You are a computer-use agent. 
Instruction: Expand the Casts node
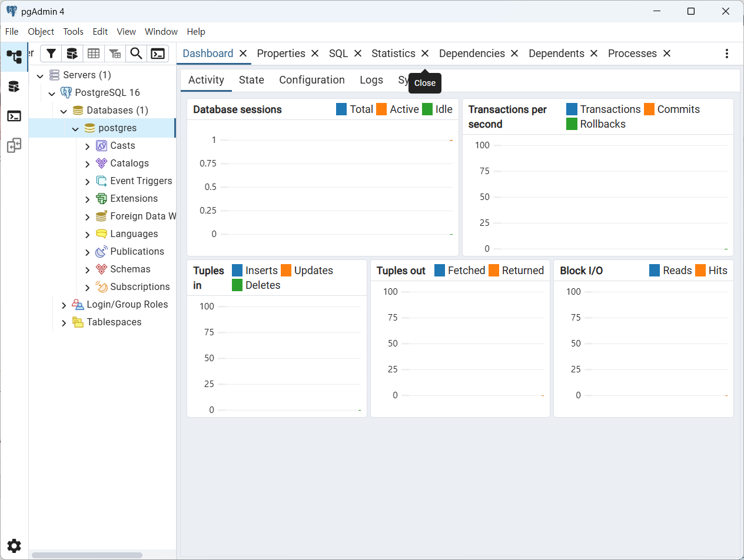(x=87, y=146)
